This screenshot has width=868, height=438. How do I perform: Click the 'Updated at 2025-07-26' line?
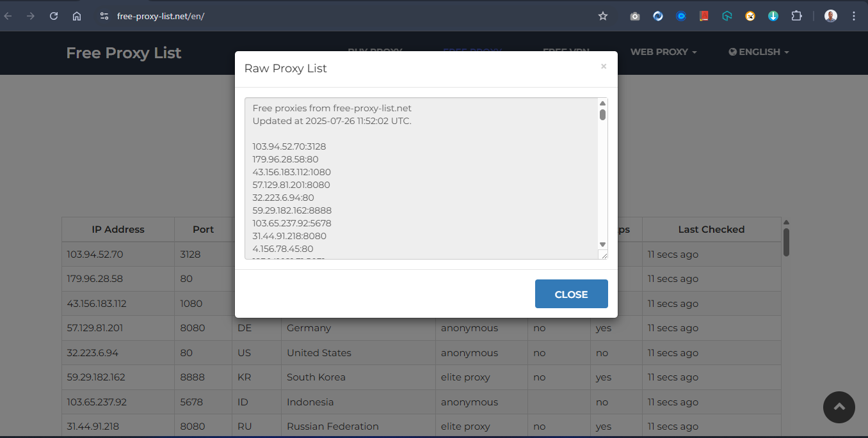tap(332, 121)
